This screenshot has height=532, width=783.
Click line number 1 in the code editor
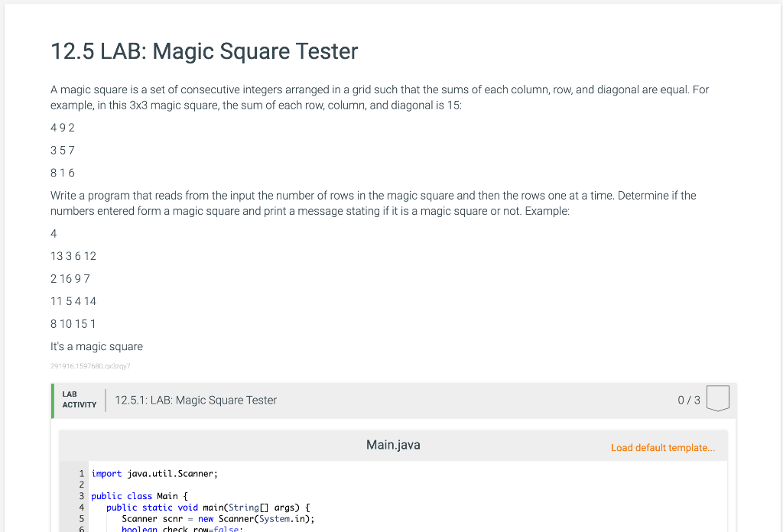[x=81, y=473]
